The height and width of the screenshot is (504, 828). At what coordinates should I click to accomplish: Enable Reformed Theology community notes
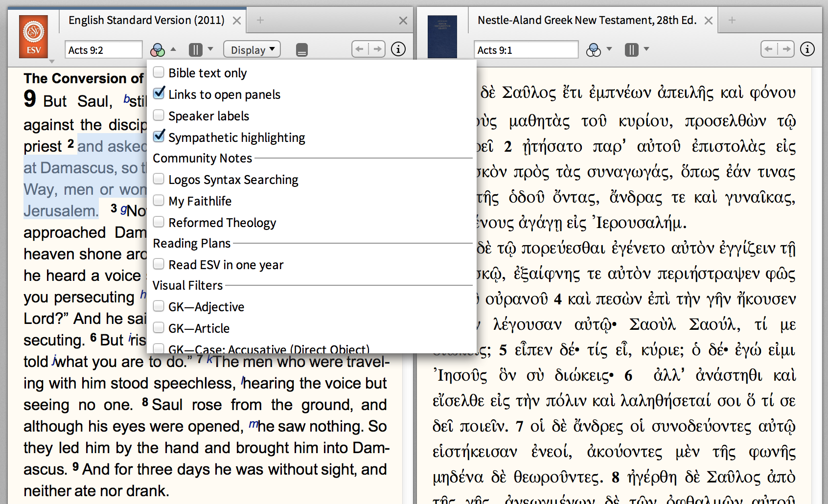tap(159, 222)
